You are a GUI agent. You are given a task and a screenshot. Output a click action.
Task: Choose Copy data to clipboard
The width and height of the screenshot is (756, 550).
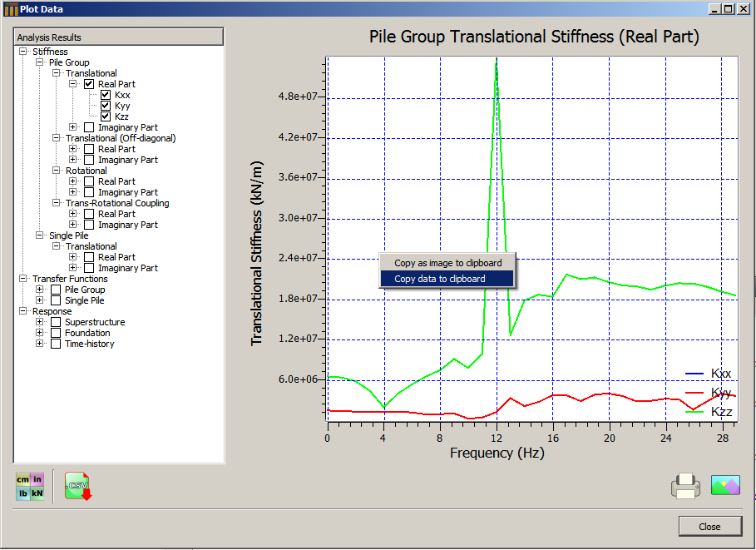coord(439,279)
